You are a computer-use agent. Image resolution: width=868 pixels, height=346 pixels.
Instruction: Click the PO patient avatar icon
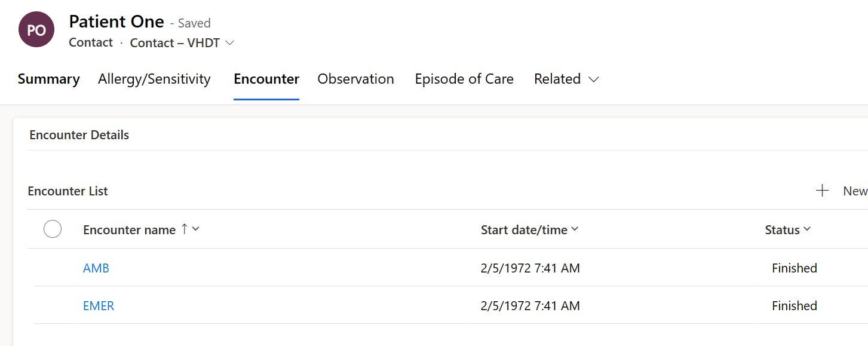tap(36, 30)
